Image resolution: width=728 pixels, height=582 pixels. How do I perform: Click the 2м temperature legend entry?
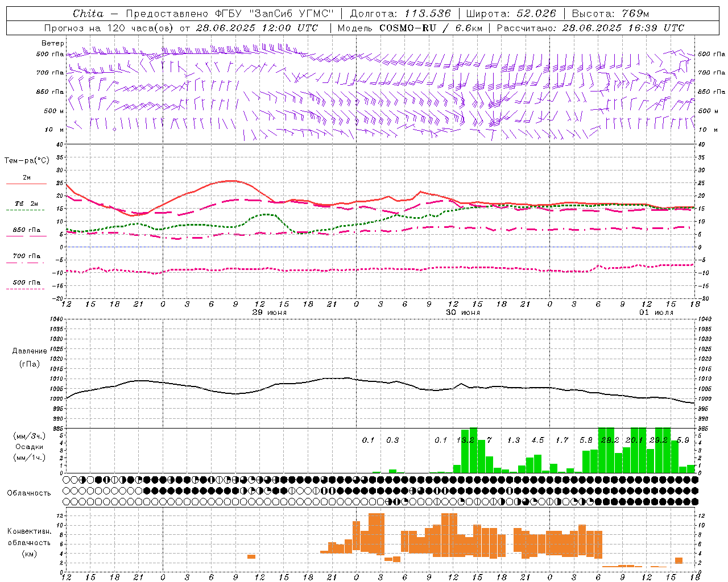pyautogui.click(x=27, y=178)
